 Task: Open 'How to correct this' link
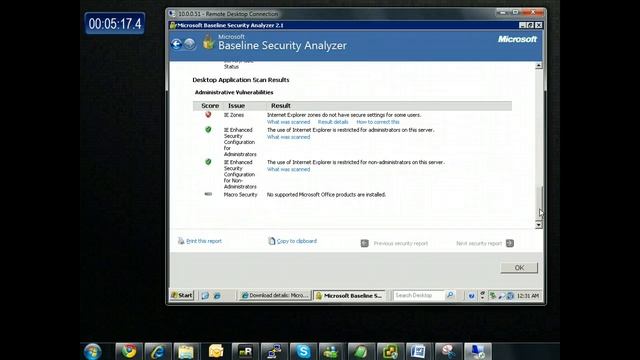coord(378,122)
